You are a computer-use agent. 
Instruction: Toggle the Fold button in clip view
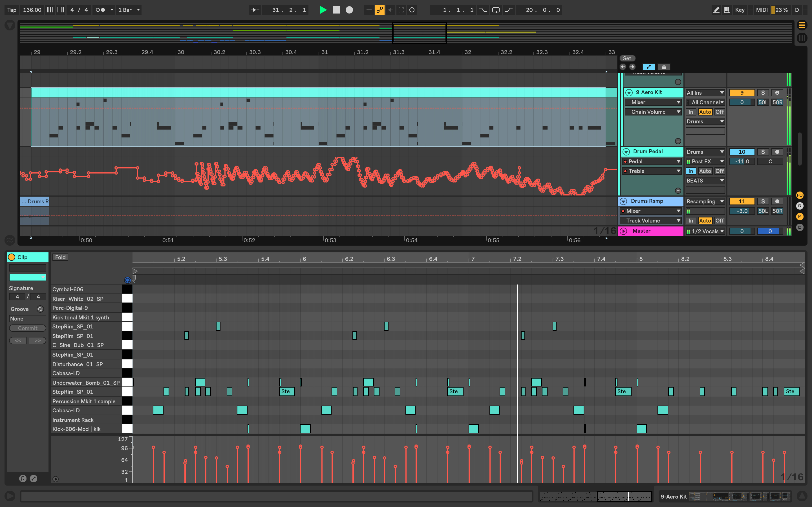60,257
